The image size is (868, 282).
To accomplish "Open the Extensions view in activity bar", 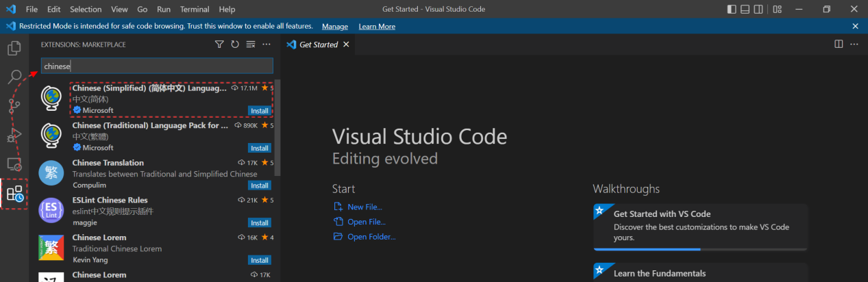I will tap(14, 194).
